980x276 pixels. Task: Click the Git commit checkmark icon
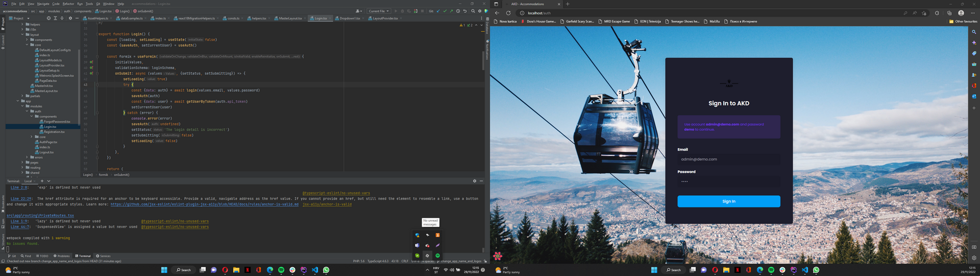click(x=445, y=11)
